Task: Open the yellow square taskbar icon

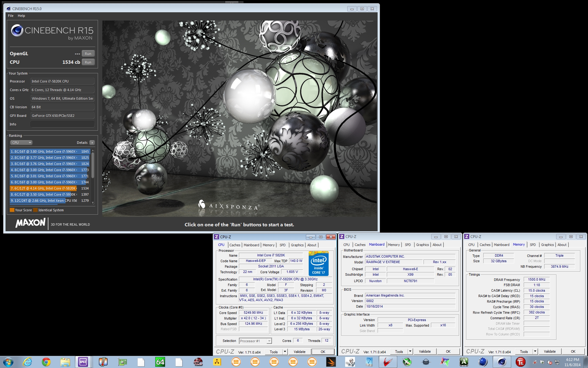Action: [217, 362]
